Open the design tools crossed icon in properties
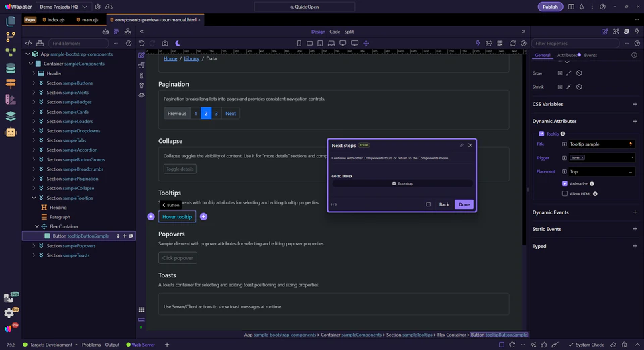Viewport: 644px width, 350px height. click(x=616, y=32)
